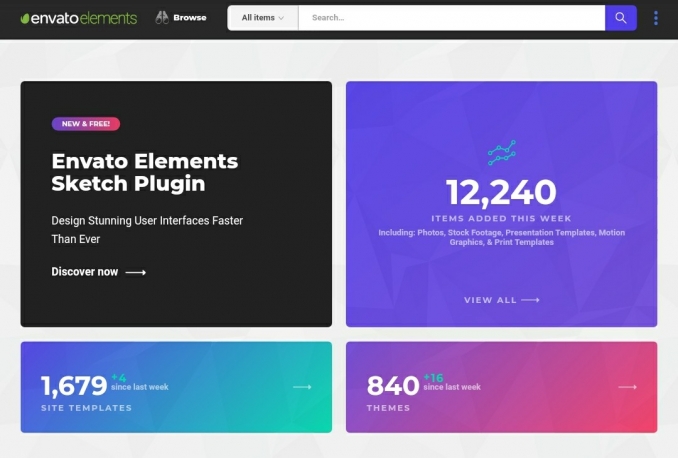Follow the Discover now link
Viewport: 678px width, 458px height.
coord(85,272)
